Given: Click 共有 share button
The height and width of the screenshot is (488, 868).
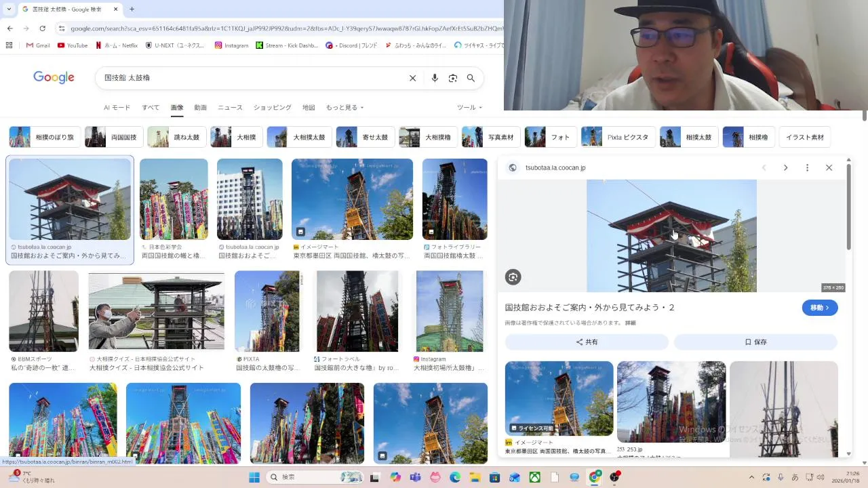Looking at the screenshot, I should coord(587,342).
